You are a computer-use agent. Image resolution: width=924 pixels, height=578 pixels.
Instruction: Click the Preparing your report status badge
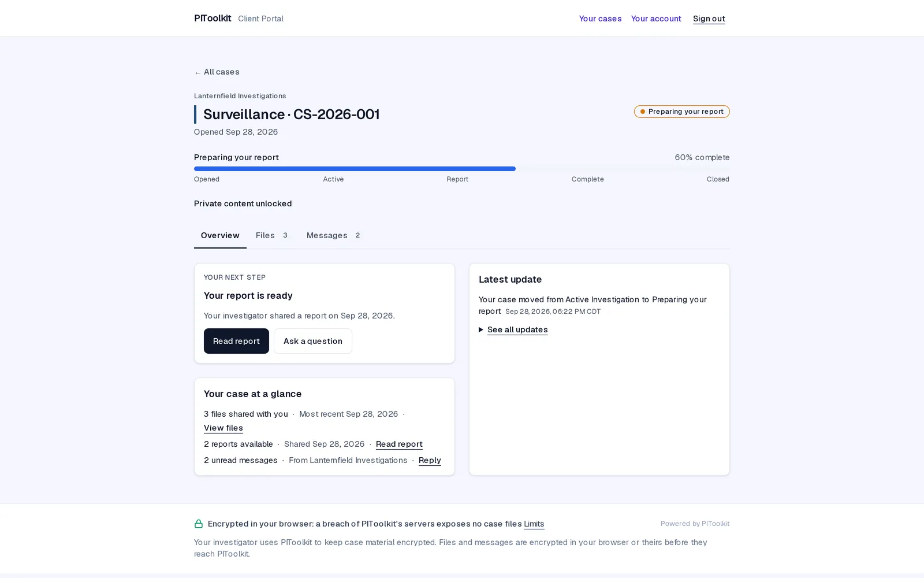tap(682, 112)
